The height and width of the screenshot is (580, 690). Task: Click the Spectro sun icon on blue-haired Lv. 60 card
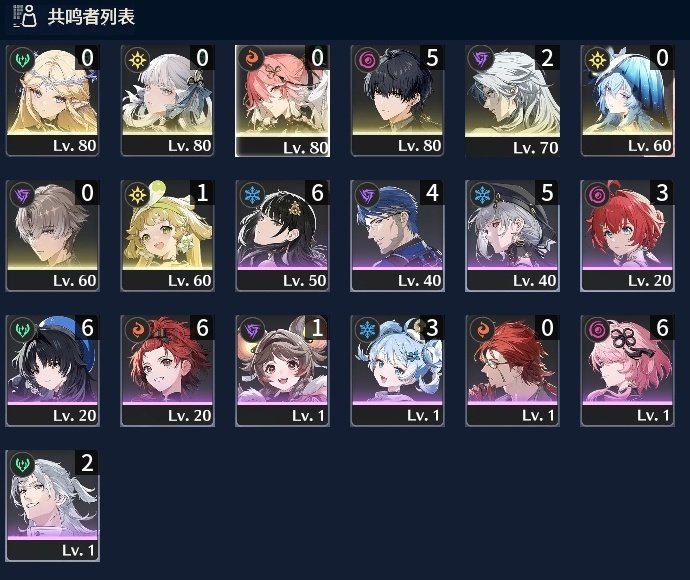pos(597,59)
